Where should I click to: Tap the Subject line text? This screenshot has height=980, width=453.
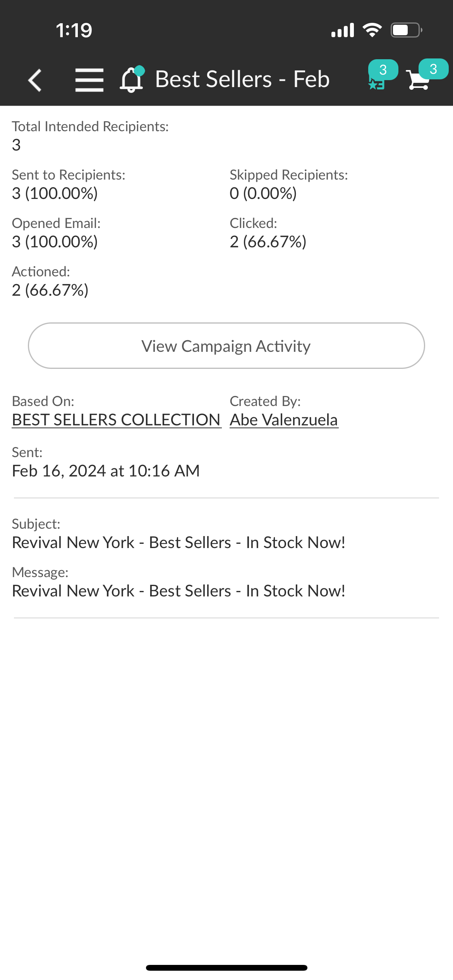pos(178,543)
